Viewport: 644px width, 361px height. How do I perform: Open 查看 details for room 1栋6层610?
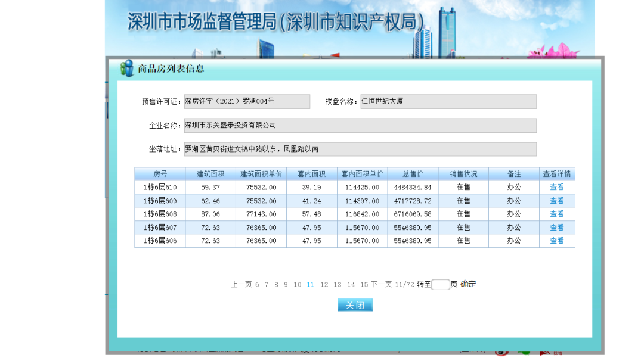(556, 187)
